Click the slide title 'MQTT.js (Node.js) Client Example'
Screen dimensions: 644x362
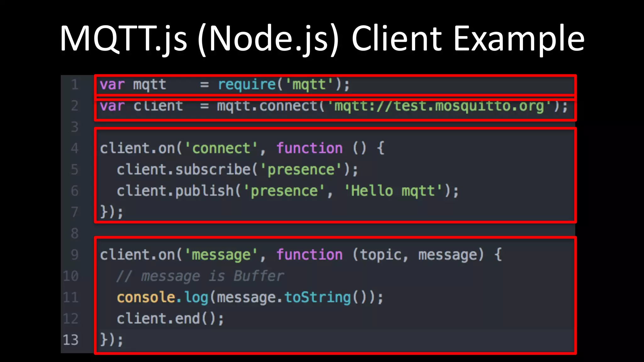point(322,38)
